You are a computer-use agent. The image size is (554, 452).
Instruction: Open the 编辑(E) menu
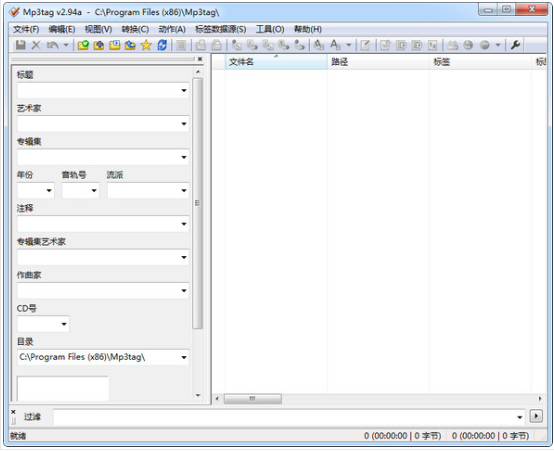click(62, 29)
